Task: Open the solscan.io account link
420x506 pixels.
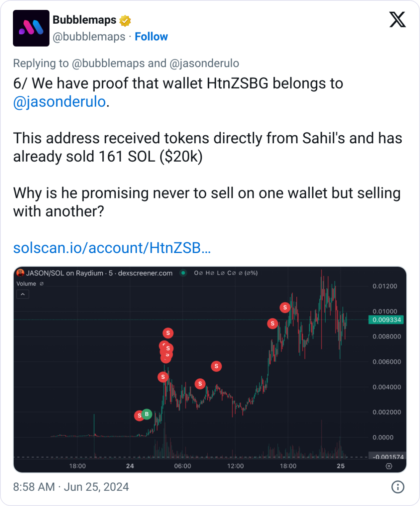Action: [x=112, y=248]
